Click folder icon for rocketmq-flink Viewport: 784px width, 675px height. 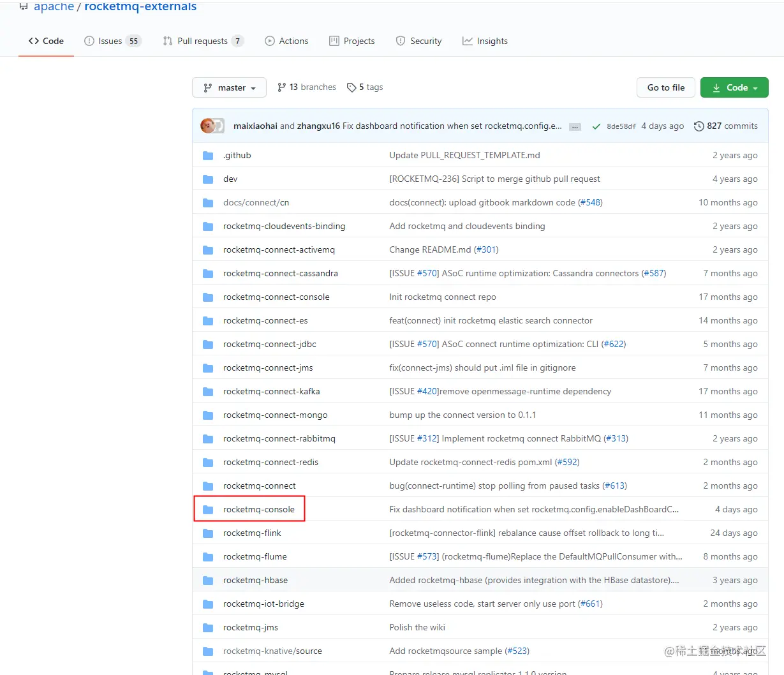pyautogui.click(x=208, y=533)
